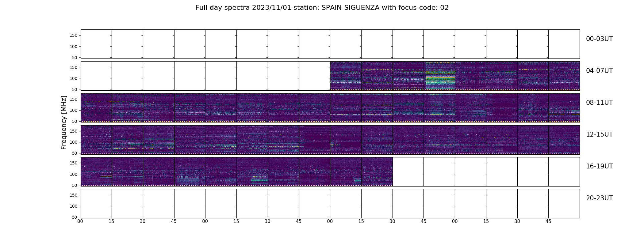Click the last empty panel in 20-23UT row
Screen dimensions: 644x245
coord(564,204)
